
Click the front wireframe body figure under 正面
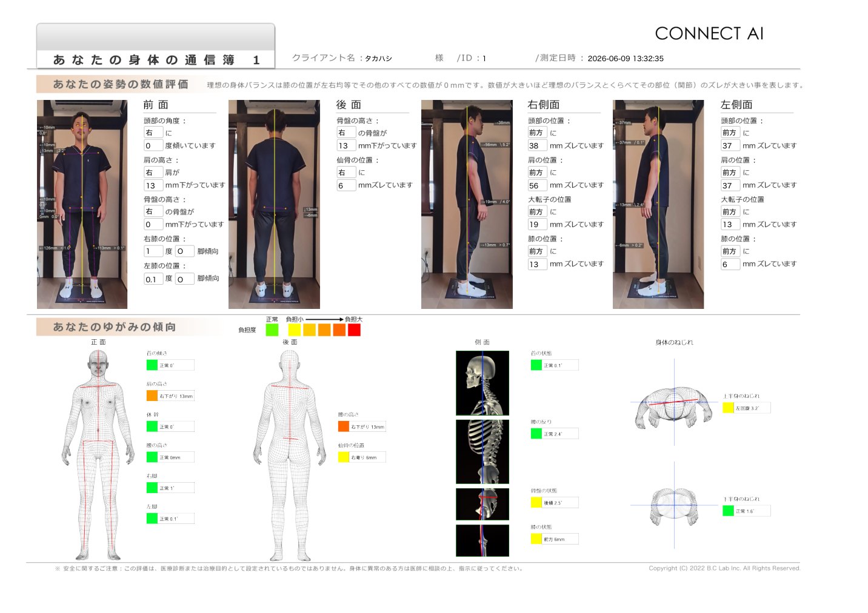(x=98, y=454)
